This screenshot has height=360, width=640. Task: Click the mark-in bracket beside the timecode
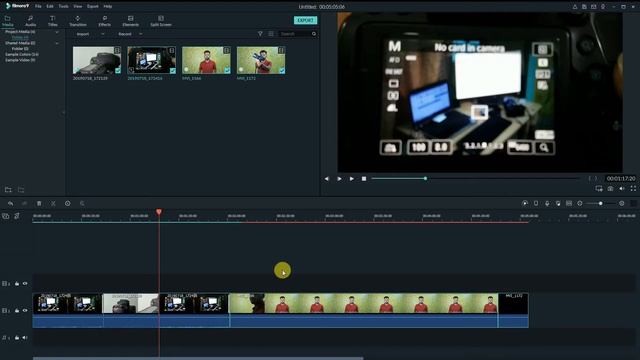point(589,179)
